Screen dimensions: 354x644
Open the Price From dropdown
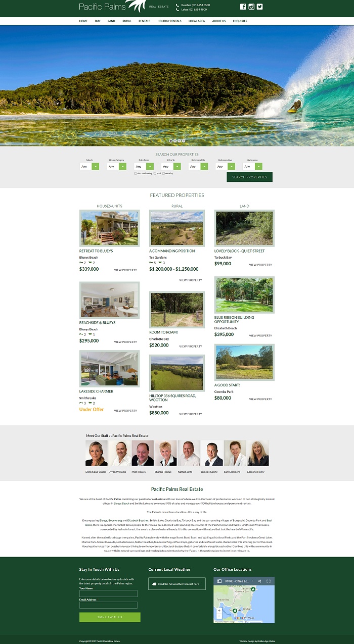point(144,166)
